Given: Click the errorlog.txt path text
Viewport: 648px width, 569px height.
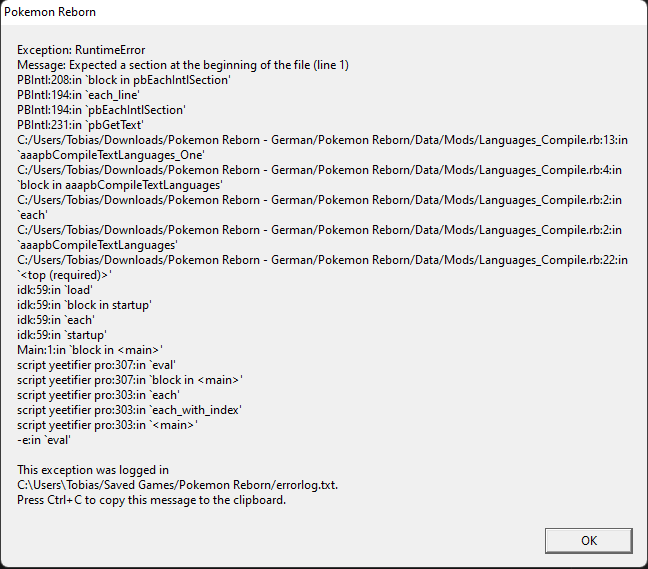Looking at the screenshot, I should pyautogui.click(x=177, y=485).
